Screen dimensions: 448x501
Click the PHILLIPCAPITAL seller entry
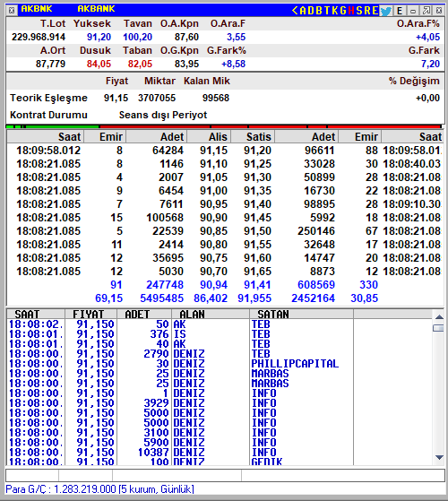click(295, 364)
